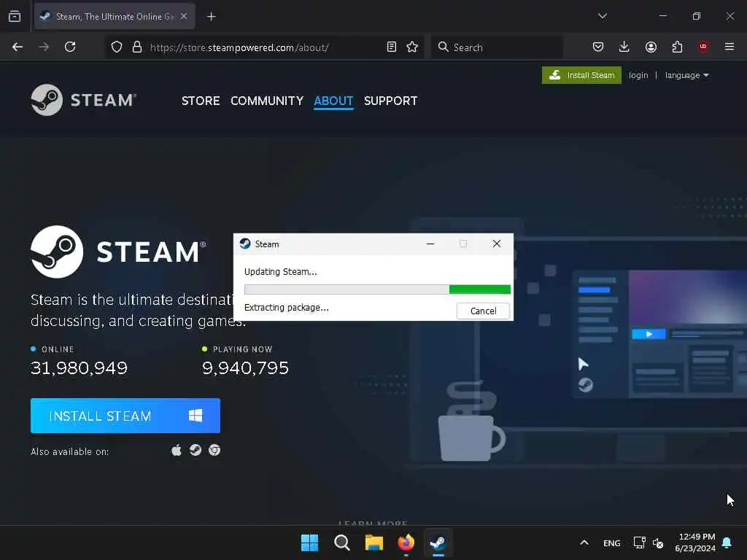Click the muted volume tray icon
Screen dimensions: 747x560
coord(658,542)
